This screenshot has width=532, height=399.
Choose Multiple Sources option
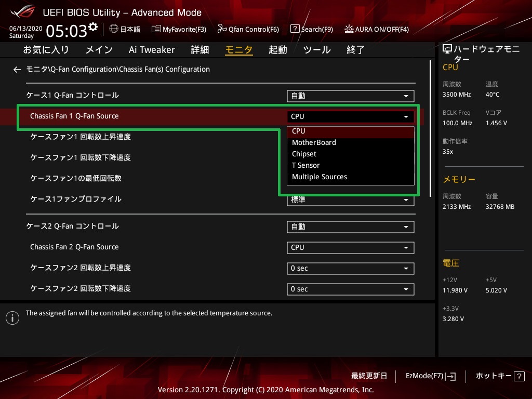(351, 177)
